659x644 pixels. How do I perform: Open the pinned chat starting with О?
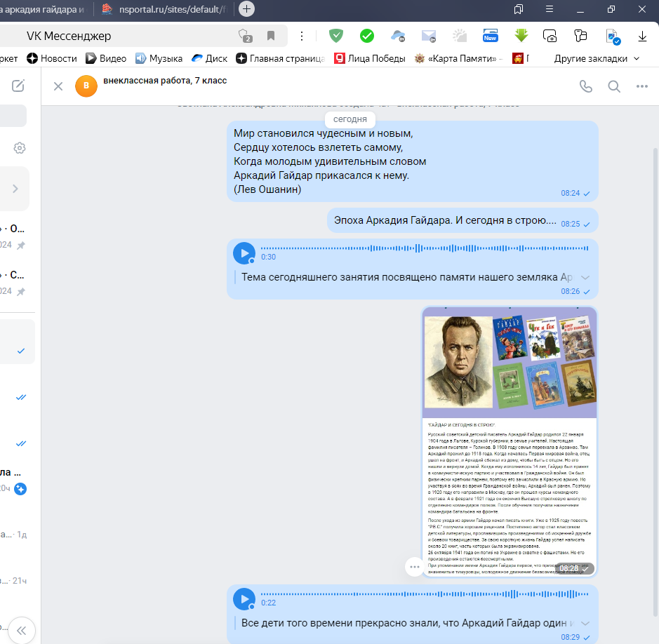coord(13,236)
